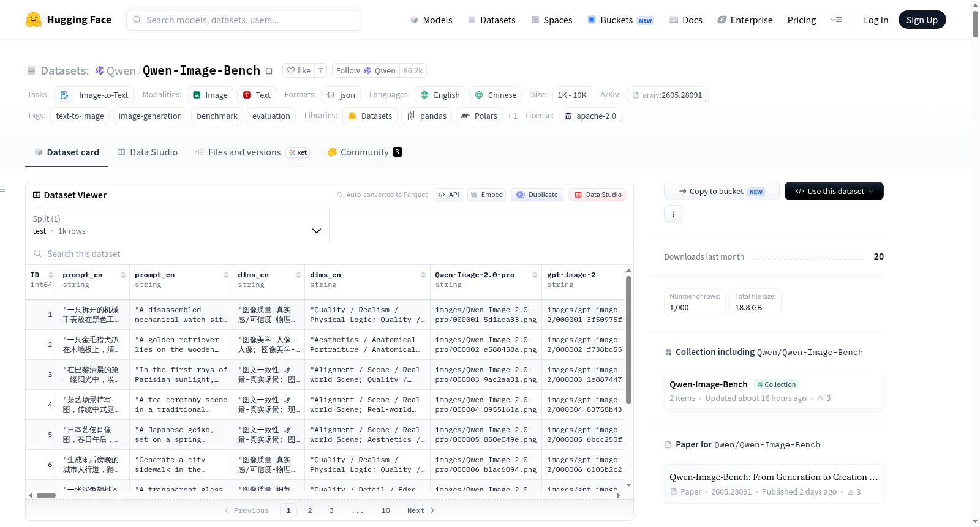Sort by the ID column
Screen dimensions: 980x527
point(51,275)
